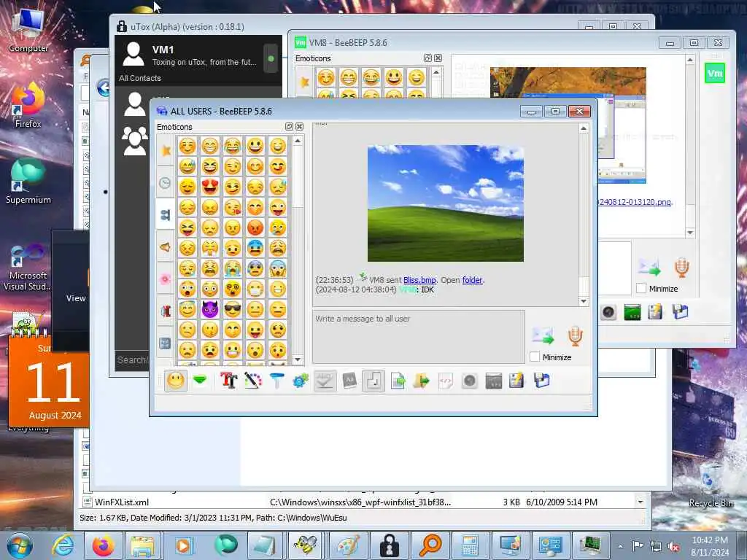Select the recent clock emoticon tab
The height and width of the screenshot is (560, 747).
click(x=166, y=182)
